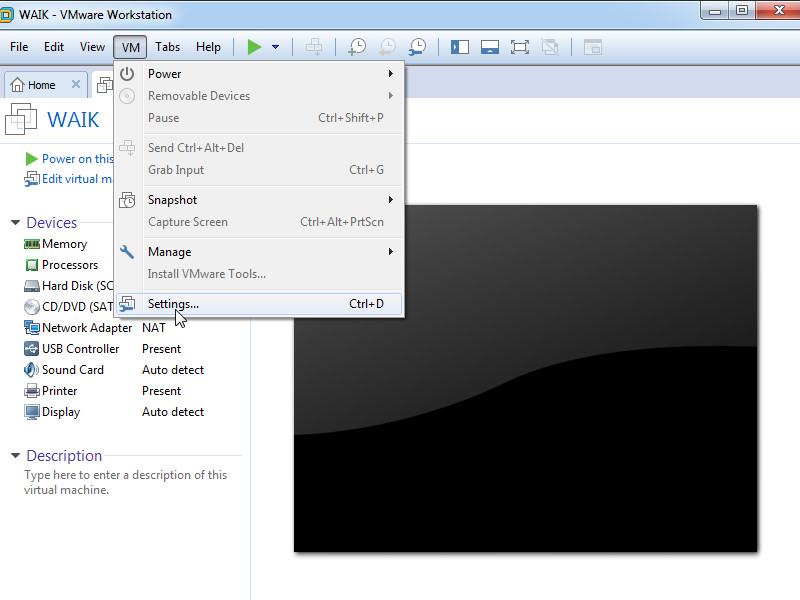Enter full screen mode toolbar icon
Viewport: 800px width, 600px height.
(x=520, y=47)
